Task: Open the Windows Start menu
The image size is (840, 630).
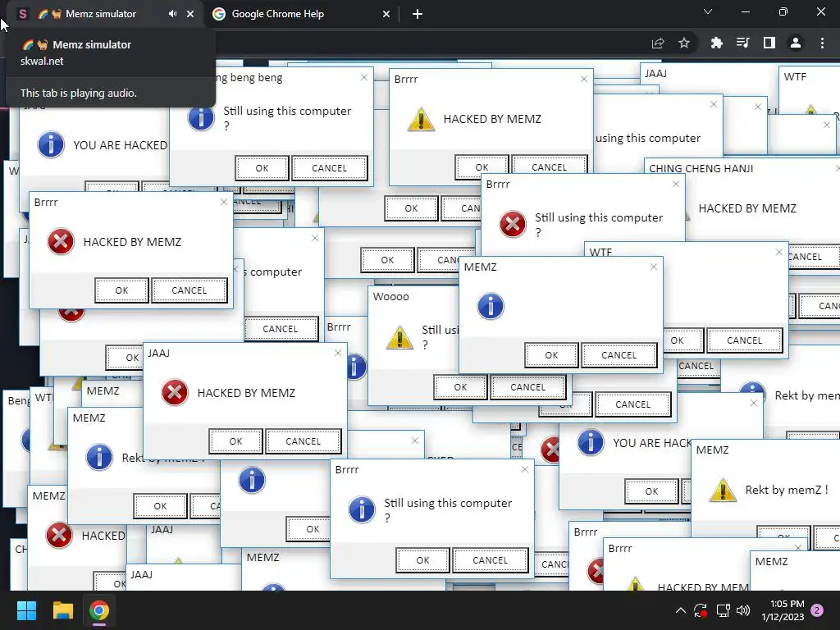Action: [x=26, y=610]
